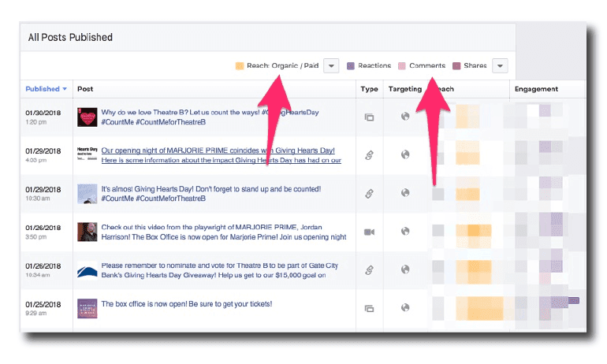Click the 'All Posts Published' heading
607x364 pixels.
coord(70,37)
